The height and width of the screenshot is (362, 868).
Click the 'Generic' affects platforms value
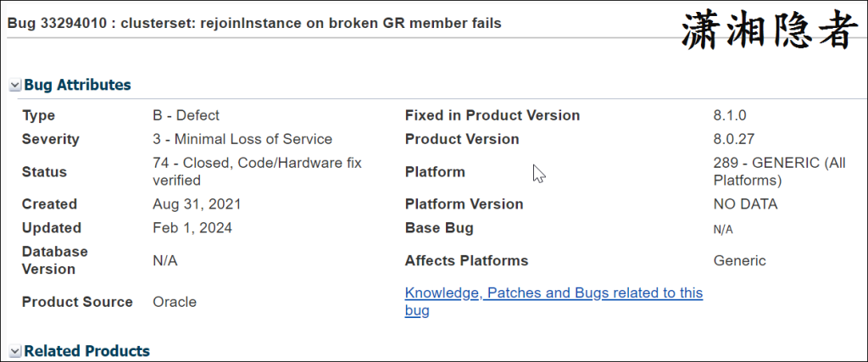pos(740,261)
